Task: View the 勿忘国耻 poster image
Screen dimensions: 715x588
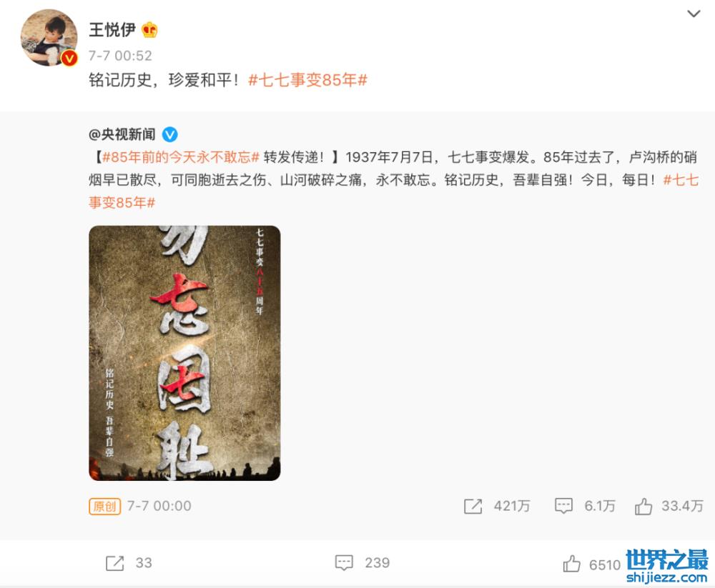Action: point(184,353)
